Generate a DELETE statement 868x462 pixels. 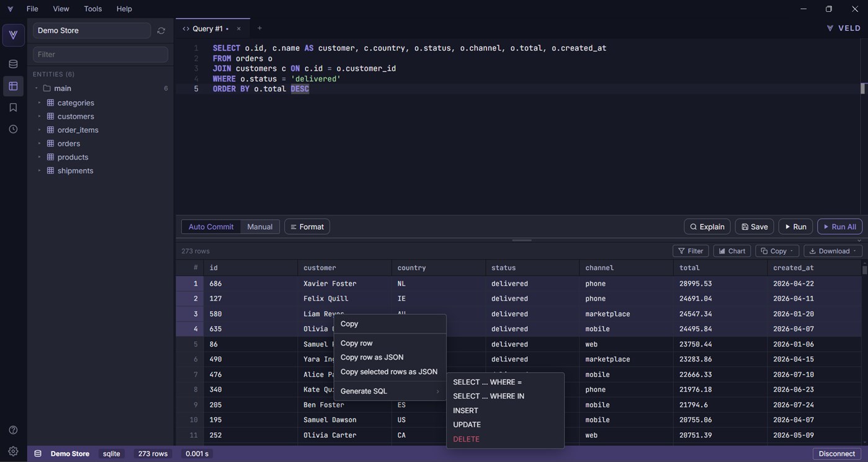click(x=505, y=439)
